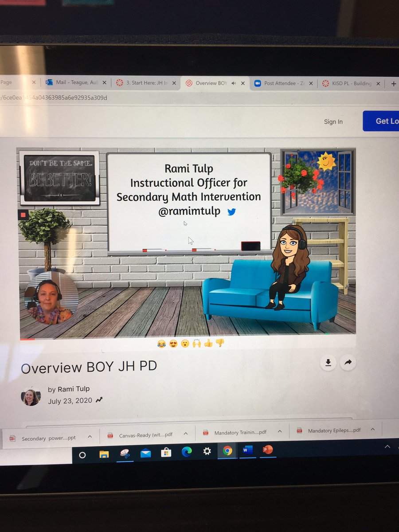Click the July 23, 2020 date text
Image resolution: width=399 pixels, height=532 pixels.
[70, 400]
